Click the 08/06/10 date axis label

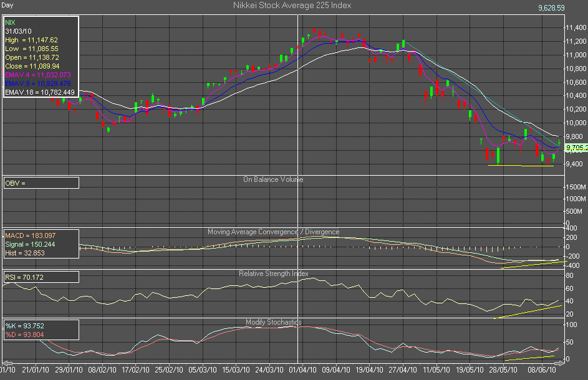coord(542,370)
